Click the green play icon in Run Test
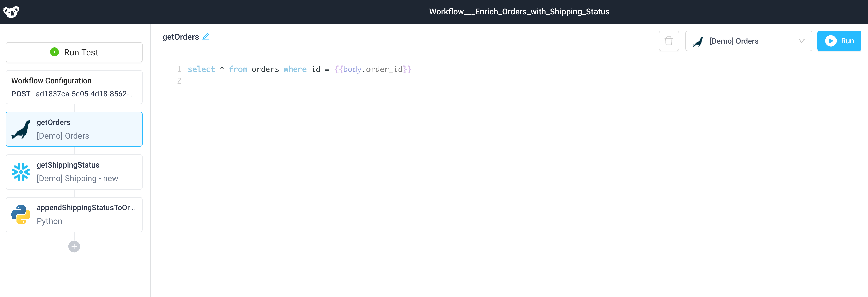The height and width of the screenshot is (297, 868). [x=54, y=52]
